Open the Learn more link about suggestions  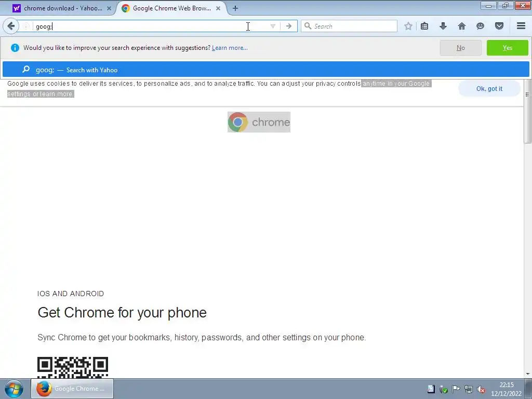pos(230,48)
